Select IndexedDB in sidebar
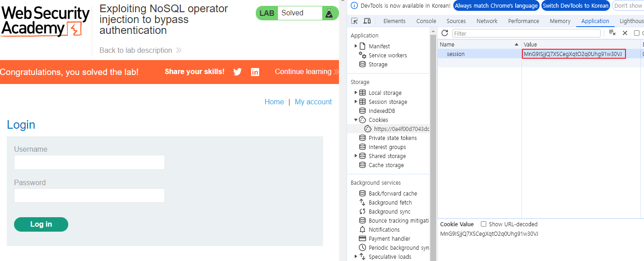 (382, 111)
